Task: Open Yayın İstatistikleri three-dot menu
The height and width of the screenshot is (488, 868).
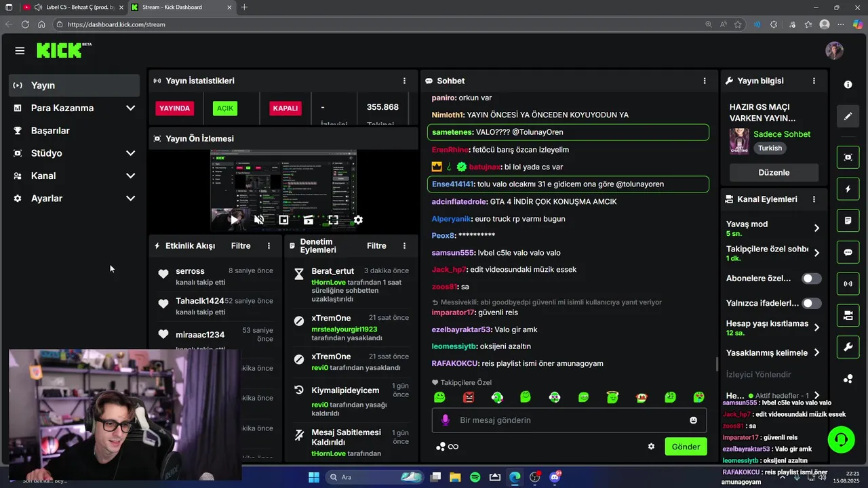Action: (x=405, y=81)
